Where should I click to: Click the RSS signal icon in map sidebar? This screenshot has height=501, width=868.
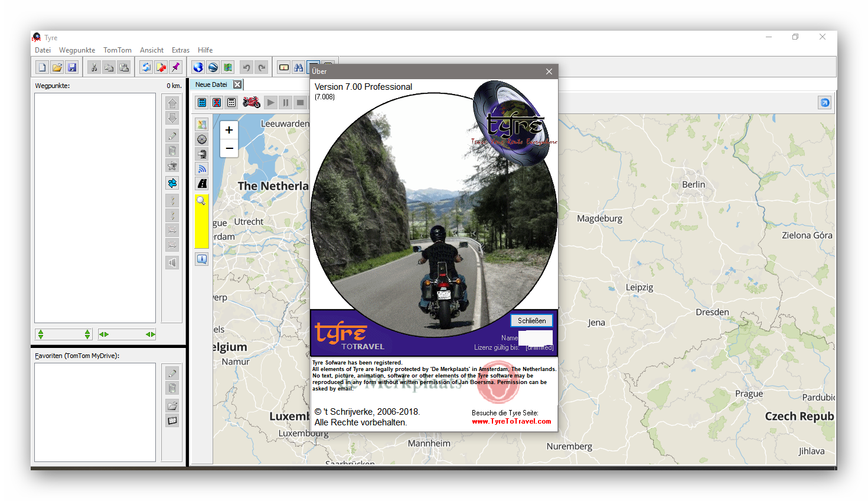[x=202, y=168]
